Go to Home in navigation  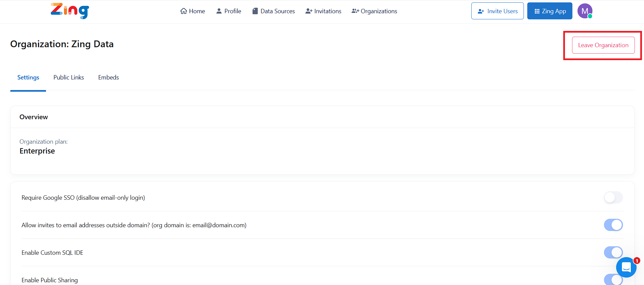pyautogui.click(x=197, y=11)
